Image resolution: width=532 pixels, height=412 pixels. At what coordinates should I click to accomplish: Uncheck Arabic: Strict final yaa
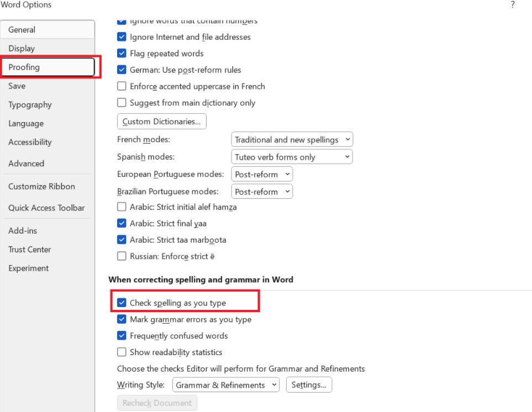(122, 223)
